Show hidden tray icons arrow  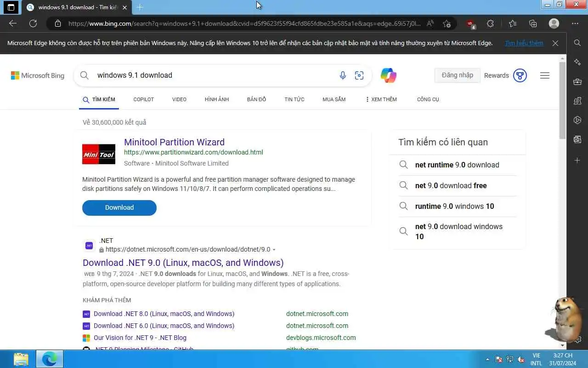coord(487,359)
